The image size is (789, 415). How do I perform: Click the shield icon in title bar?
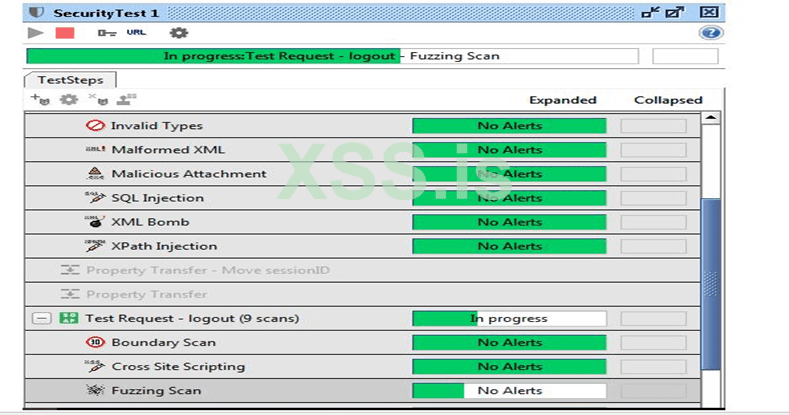[37, 13]
